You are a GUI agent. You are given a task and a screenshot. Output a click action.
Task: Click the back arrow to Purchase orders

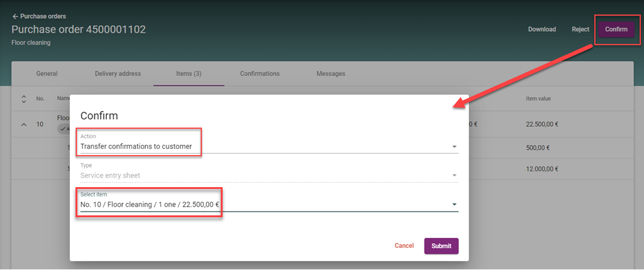click(15, 16)
